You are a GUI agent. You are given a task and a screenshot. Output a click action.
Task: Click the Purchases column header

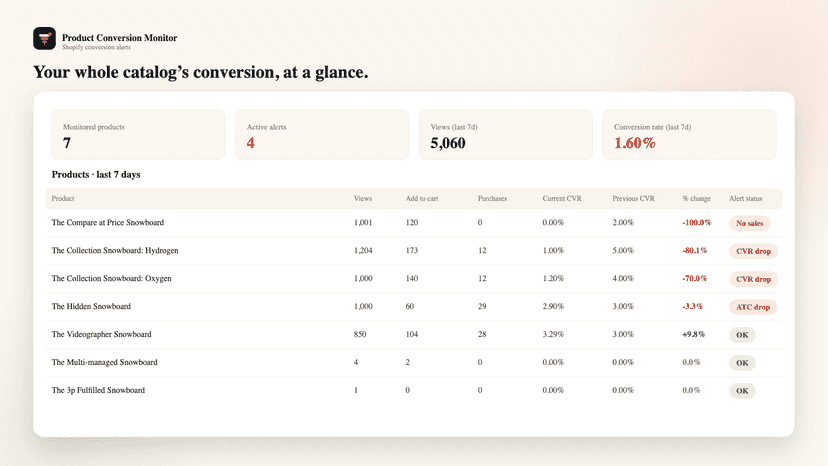pyautogui.click(x=492, y=199)
